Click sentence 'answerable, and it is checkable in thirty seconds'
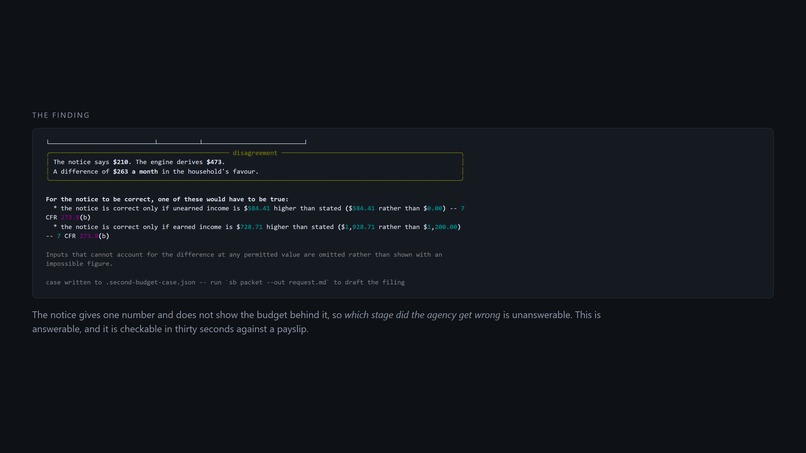This screenshot has height=453, width=806. tap(170, 329)
